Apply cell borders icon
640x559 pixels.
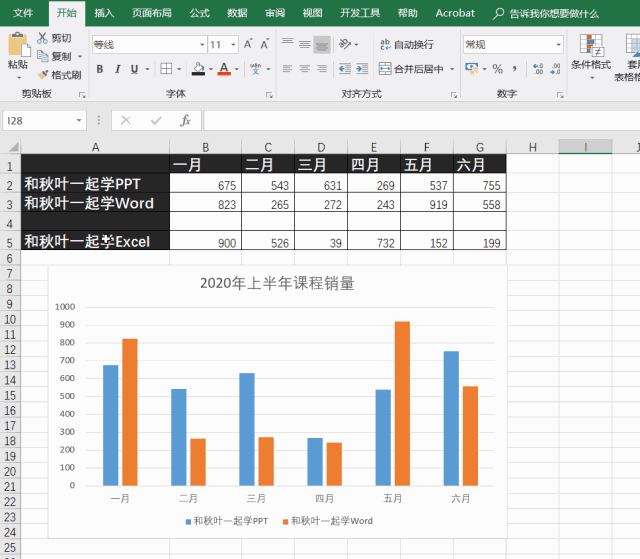point(166,69)
